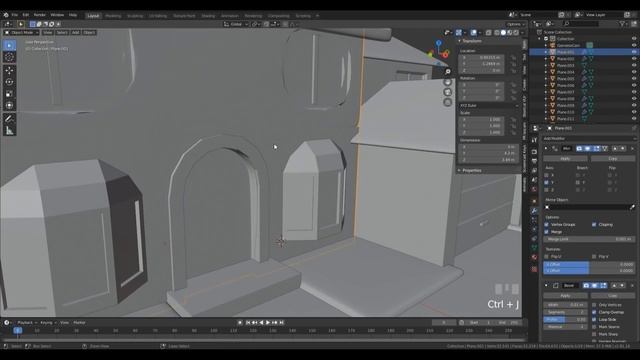Toggle the Mirror modifier Y axis checkbox
Screen dimensions: 640x360
(547, 182)
